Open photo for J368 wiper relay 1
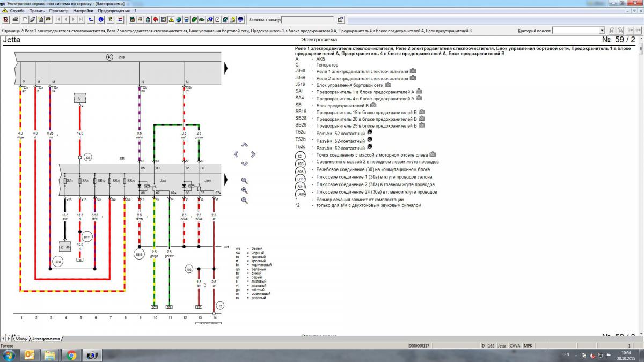Image resolution: width=644 pixels, height=362 pixels. tap(413, 71)
